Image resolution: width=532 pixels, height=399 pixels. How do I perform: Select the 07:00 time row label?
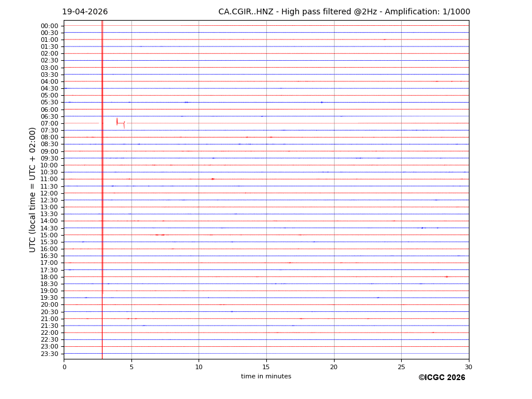click(x=49, y=123)
